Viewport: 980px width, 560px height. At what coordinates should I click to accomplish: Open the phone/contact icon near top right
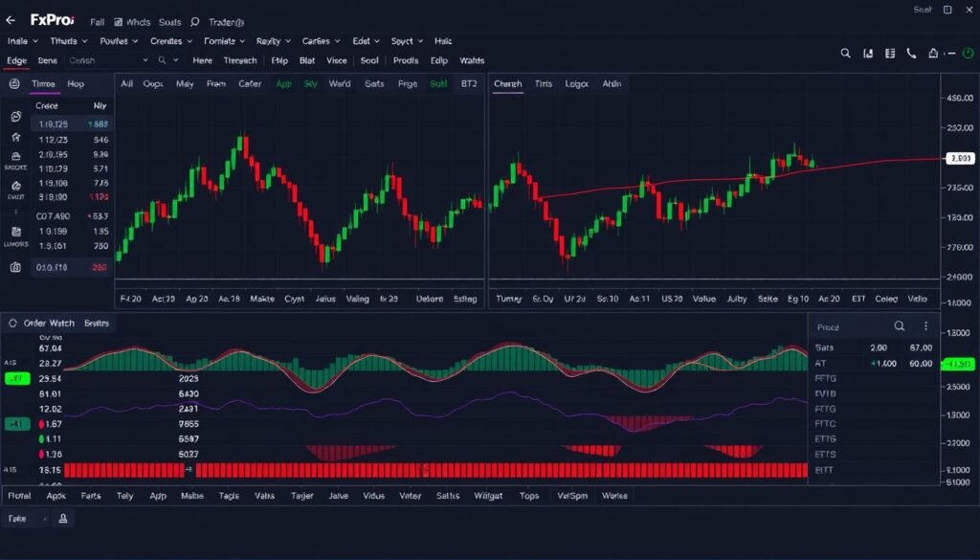click(x=912, y=54)
